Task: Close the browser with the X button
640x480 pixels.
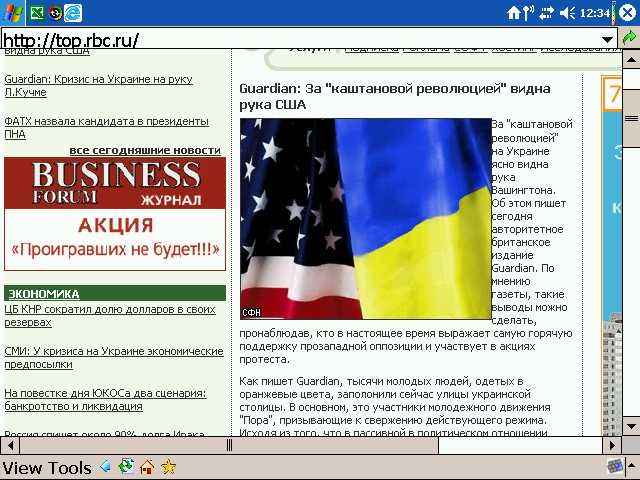Action: coord(628,13)
